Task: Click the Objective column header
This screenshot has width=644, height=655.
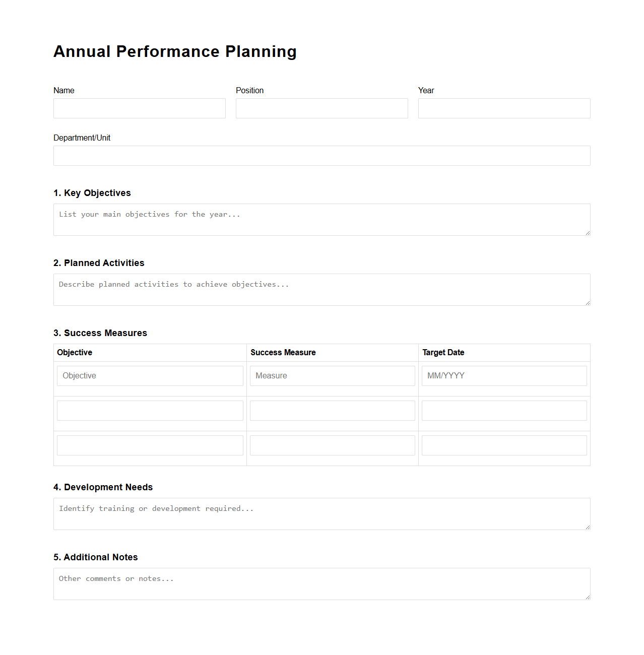Action: tap(75, 353)
